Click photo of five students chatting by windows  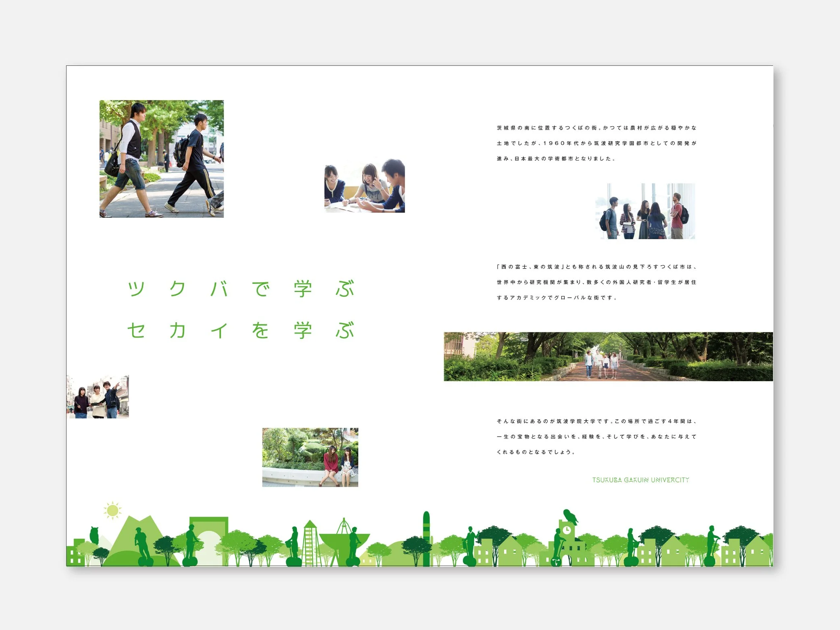click(645, 211)
